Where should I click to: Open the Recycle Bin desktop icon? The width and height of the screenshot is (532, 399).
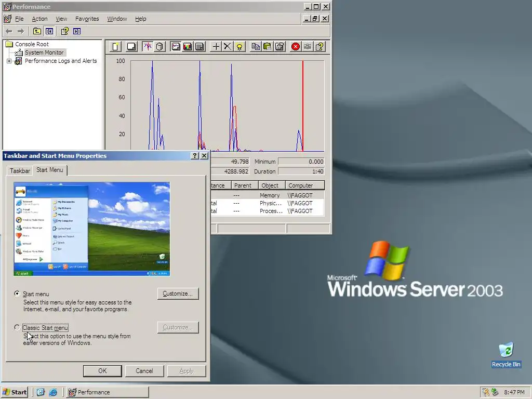pos(506,354)
